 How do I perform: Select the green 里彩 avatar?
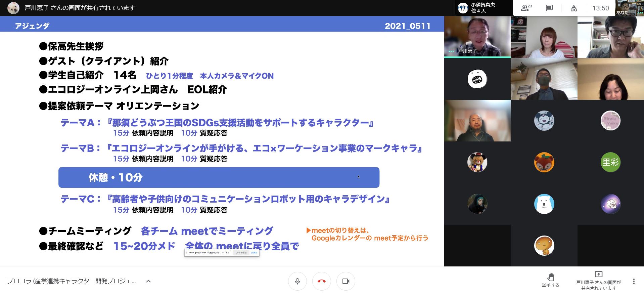click(610, 162)
